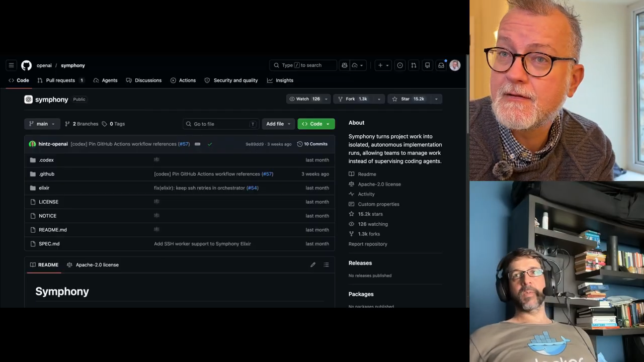The image size is (644, 362).
Task: Open the Add file dropdown
Action: [x=278, y=124]
